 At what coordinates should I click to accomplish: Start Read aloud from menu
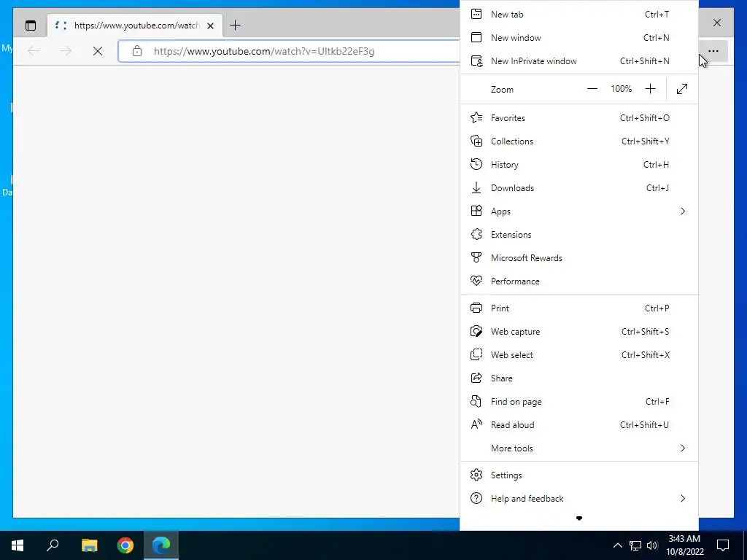(x=578, y=425)
